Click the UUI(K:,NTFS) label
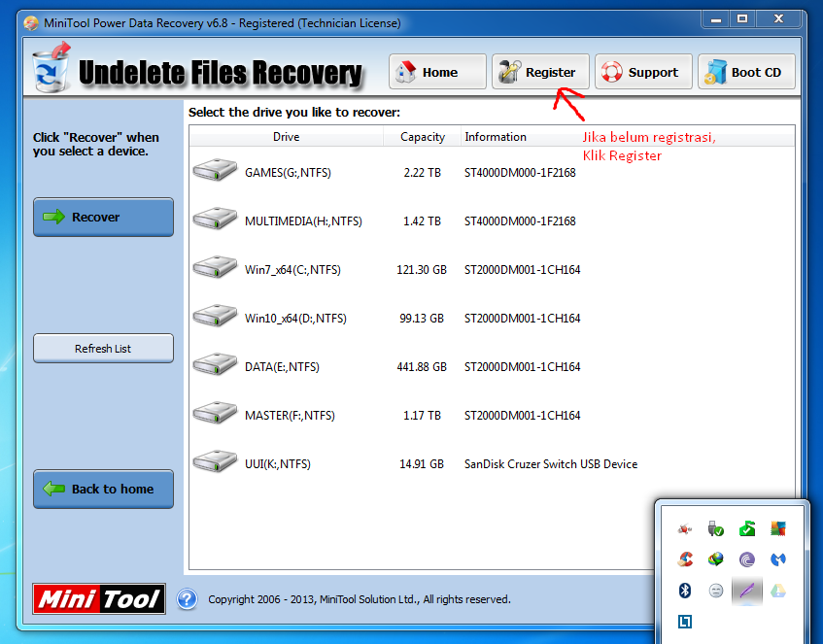823x644 pixels. [278, 464]
